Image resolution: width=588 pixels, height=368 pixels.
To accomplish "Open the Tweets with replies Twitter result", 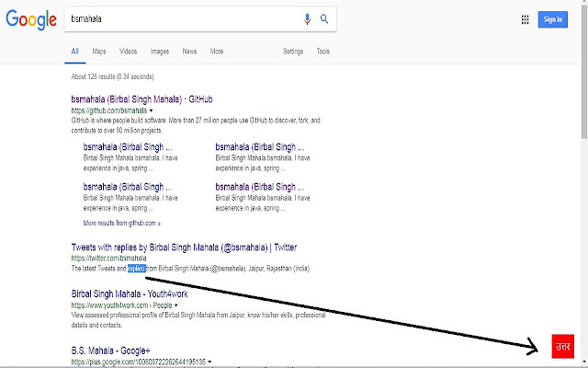I will pyautogui.click(x=184, y=247).
